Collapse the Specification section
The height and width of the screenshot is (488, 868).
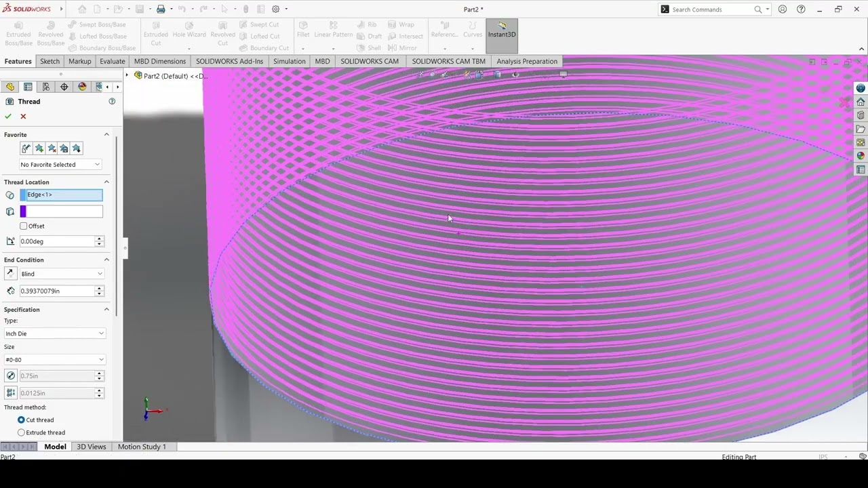coord(106,310)
